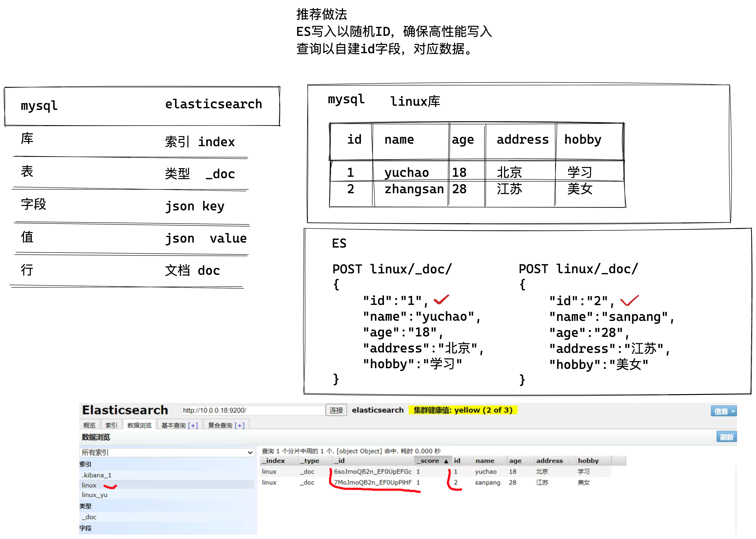Image resolution: width=756 pixels, height=539 pixels.
Task: Open the 信息 dropdown menu
Action: tap(723, 411)
